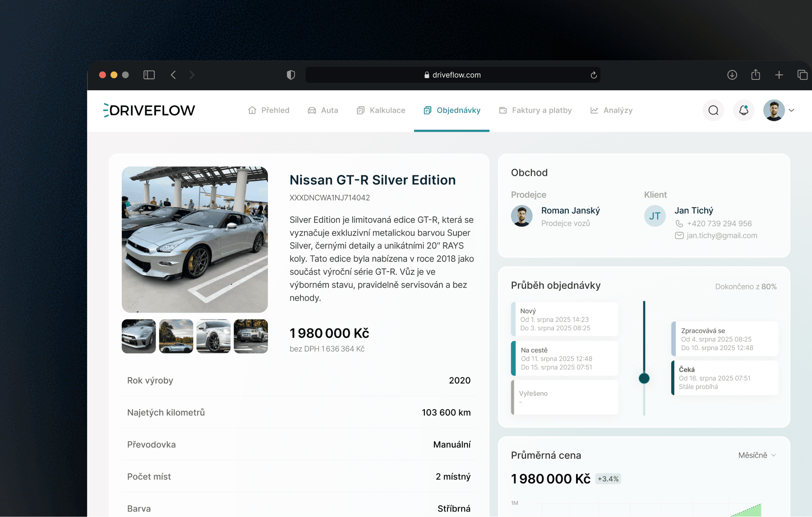Go to the Analýzy tab

(x=611, y=111)
